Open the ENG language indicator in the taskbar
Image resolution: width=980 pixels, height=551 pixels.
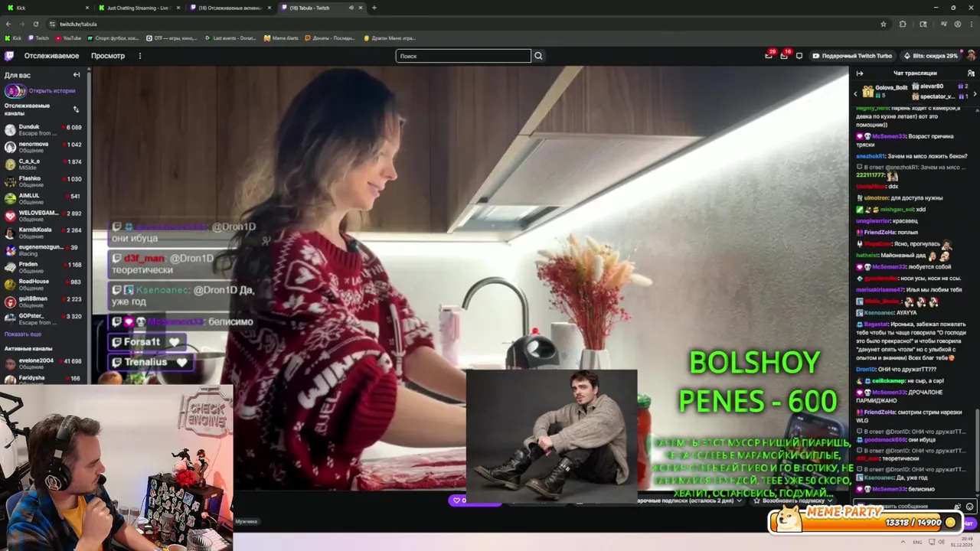point(917,542)
